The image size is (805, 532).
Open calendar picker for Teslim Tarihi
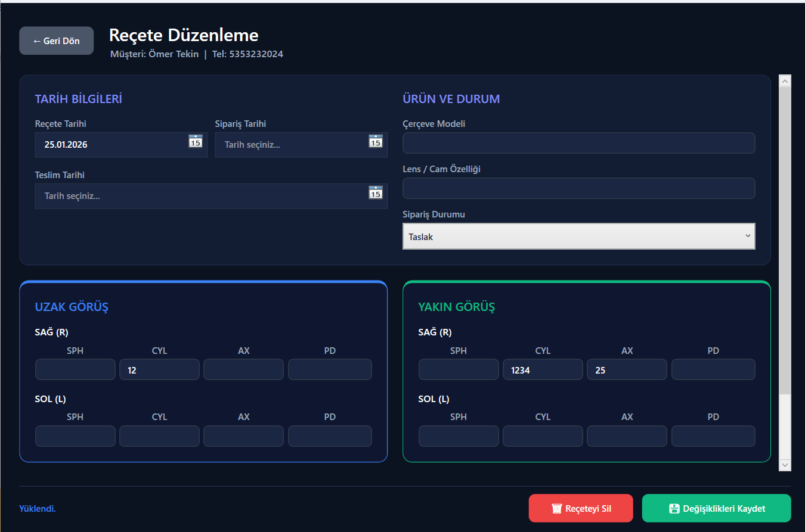point(376,192)
